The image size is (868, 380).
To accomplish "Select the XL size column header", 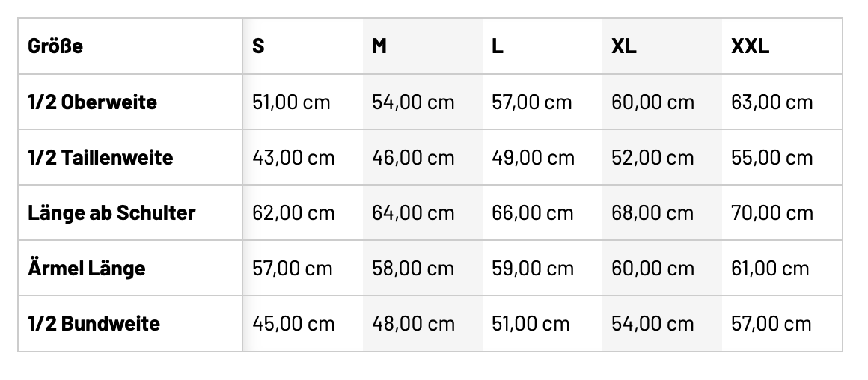I will (623, 46).
